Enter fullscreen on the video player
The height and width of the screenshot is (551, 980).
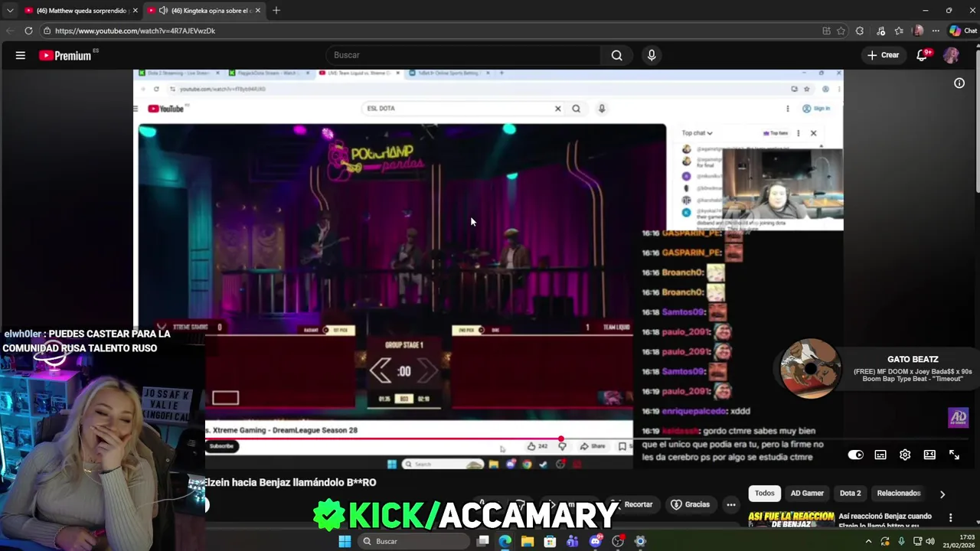point(954,455)
